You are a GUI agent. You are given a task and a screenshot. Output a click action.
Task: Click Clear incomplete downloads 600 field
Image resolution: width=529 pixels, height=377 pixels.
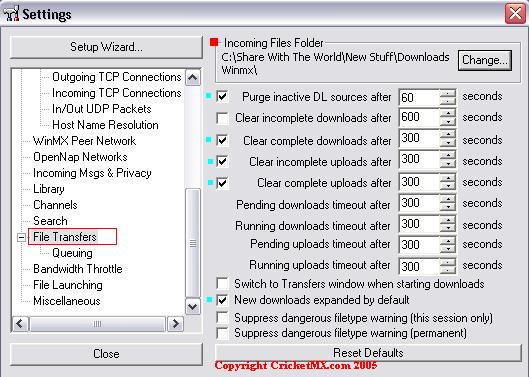[419, 117]
